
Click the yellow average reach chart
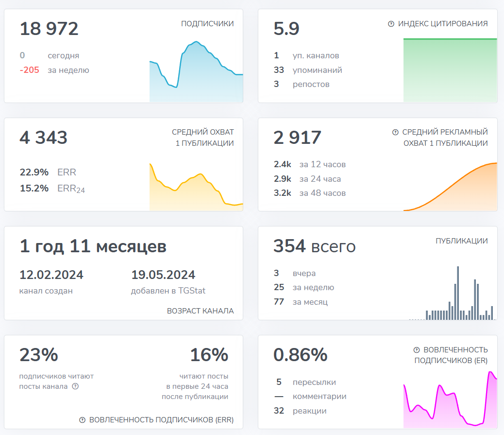point(196,190)
